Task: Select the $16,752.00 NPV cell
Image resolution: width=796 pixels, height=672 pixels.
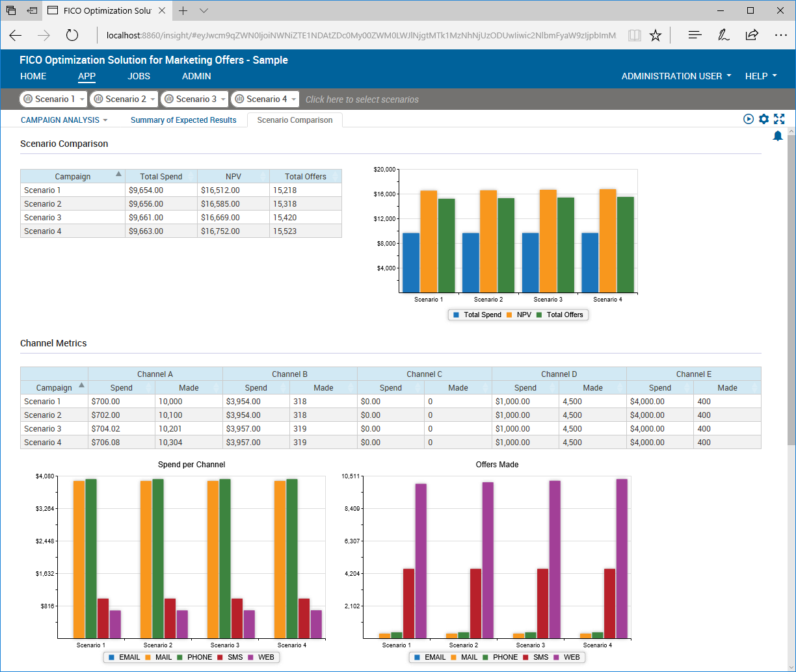Action: point(233,231)
